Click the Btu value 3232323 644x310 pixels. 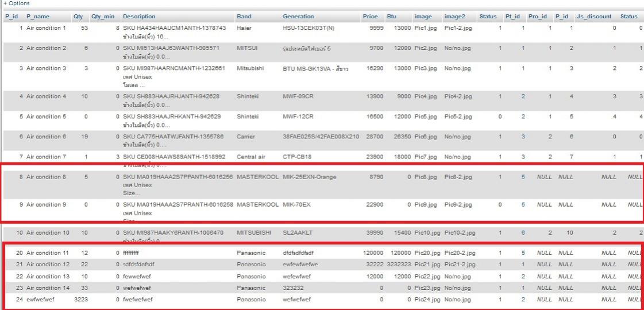tap(398, 265)
